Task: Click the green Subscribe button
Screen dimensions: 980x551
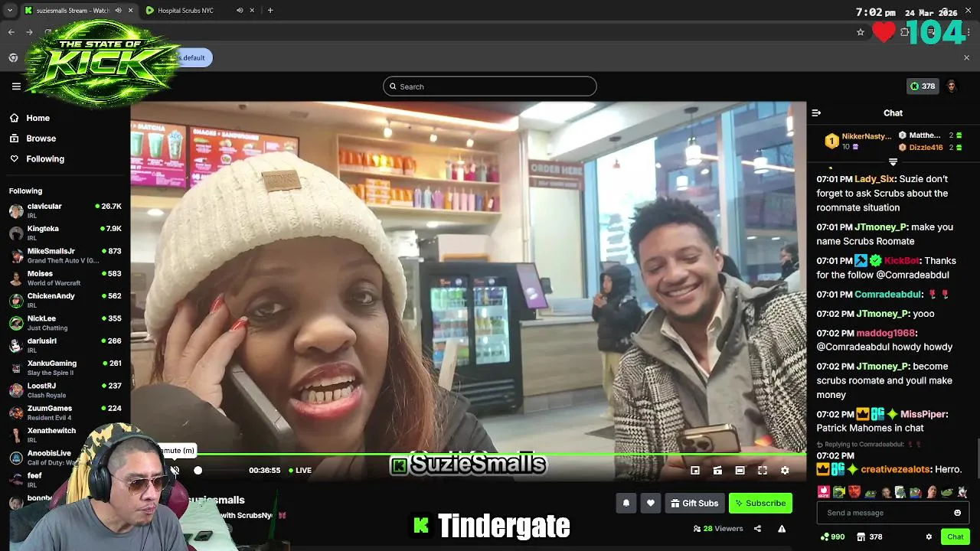Action: coord(760,503)
